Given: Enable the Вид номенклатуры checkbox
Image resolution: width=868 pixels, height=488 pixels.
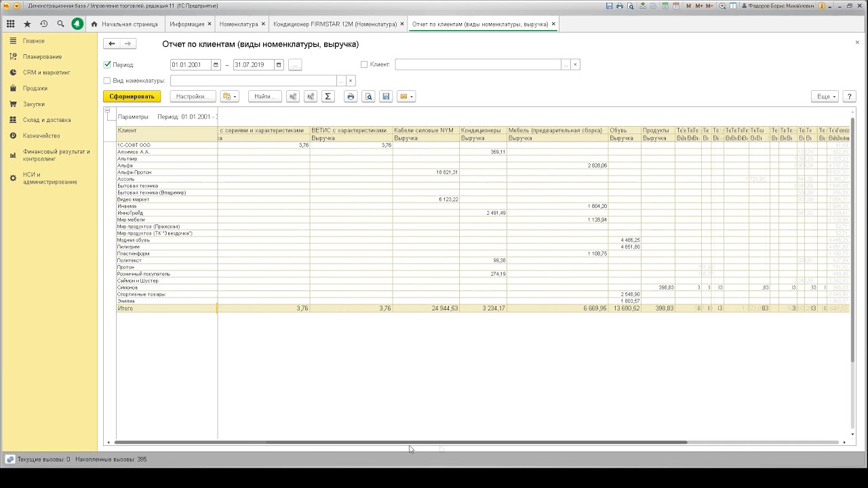Looking at the screenshot, I should click(107, 81).
